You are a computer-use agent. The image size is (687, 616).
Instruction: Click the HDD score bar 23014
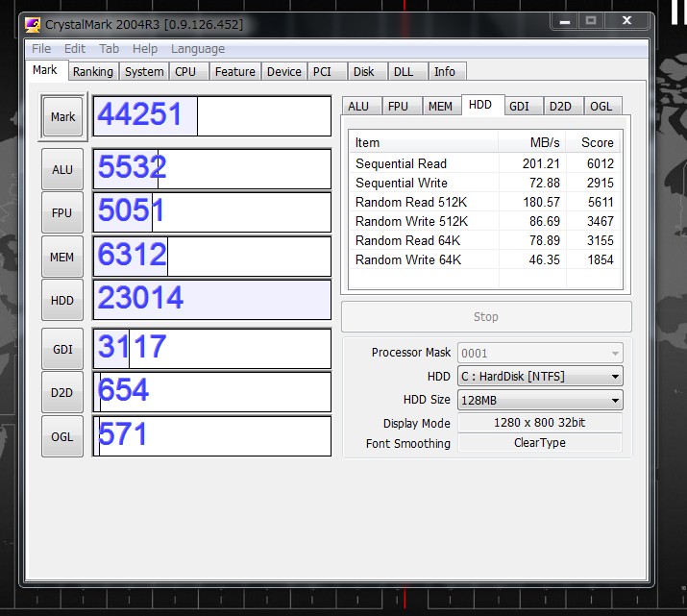[212, 300]
